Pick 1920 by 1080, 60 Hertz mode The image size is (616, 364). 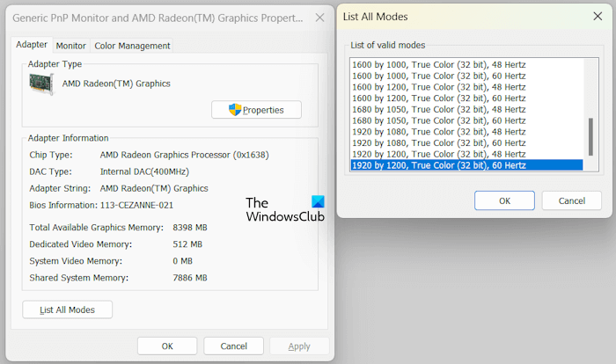(x=438, y=142)
